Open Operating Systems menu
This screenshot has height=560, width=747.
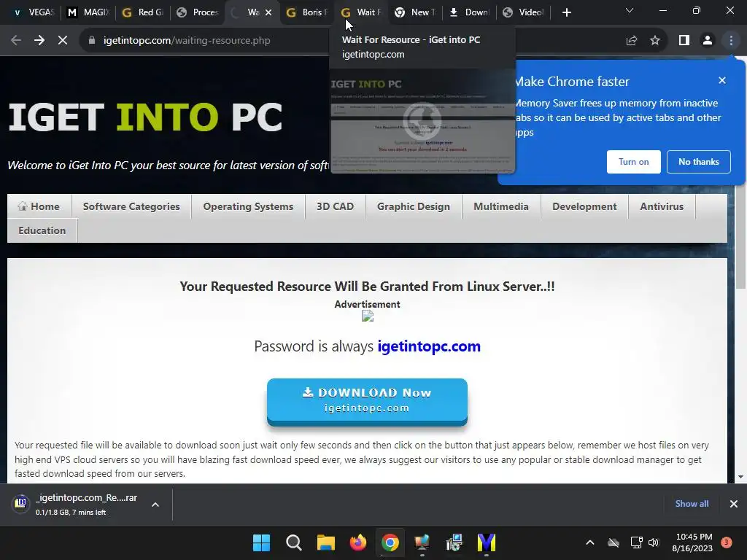tap(248, 206)
